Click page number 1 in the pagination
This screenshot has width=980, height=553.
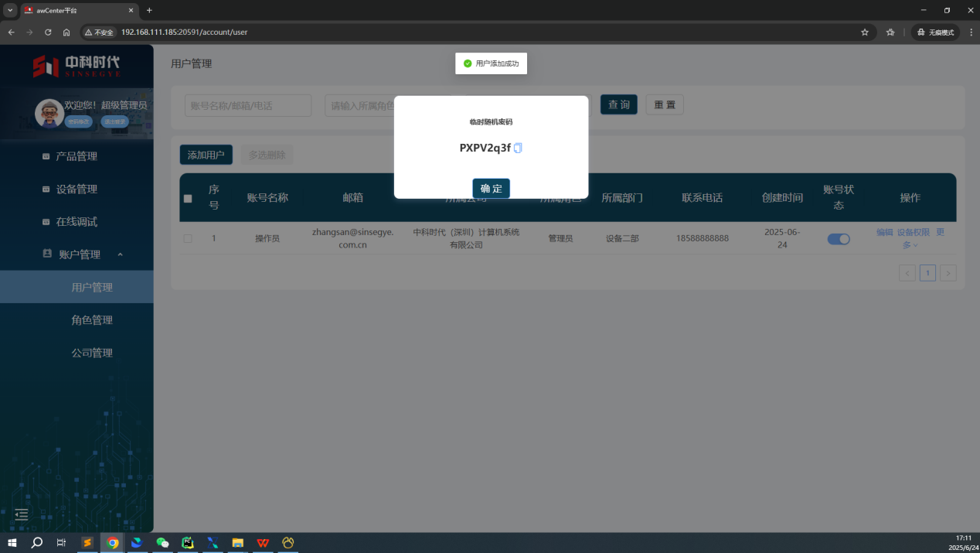tap(927, 272)
